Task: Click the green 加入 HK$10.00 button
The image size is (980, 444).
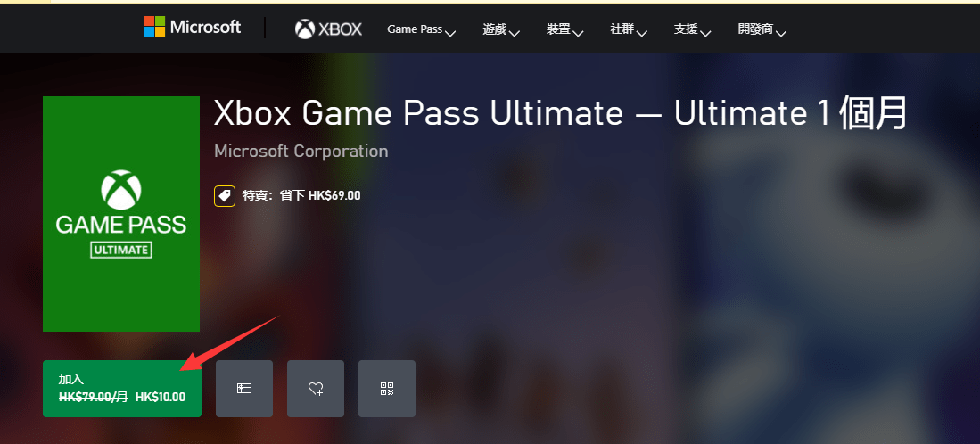Action: pos(122,389)
